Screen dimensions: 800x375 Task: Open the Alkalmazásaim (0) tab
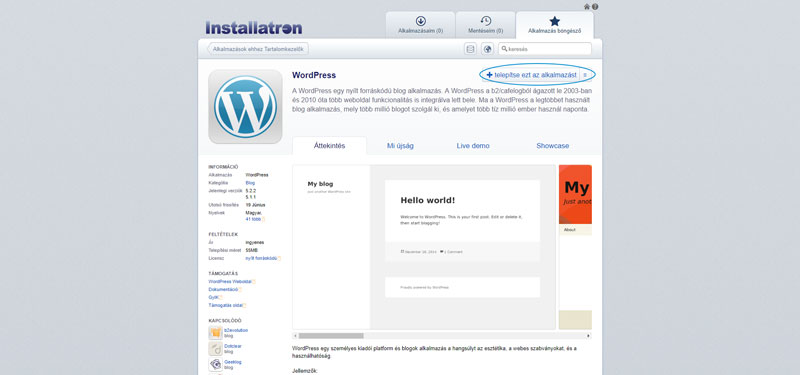tap(420, 25)
